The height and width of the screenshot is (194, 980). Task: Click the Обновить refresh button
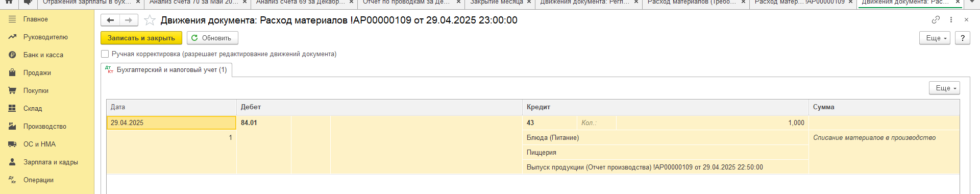pyautogui.click(x=212, y=38)
